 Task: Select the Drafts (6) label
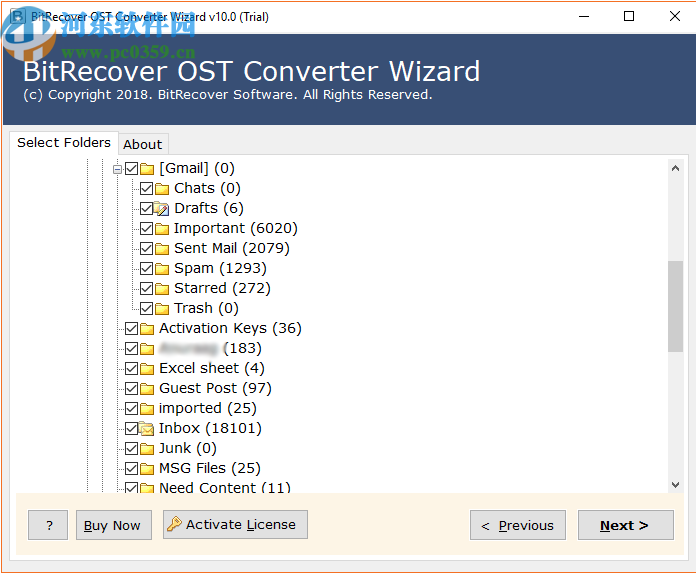pos(209,209)
